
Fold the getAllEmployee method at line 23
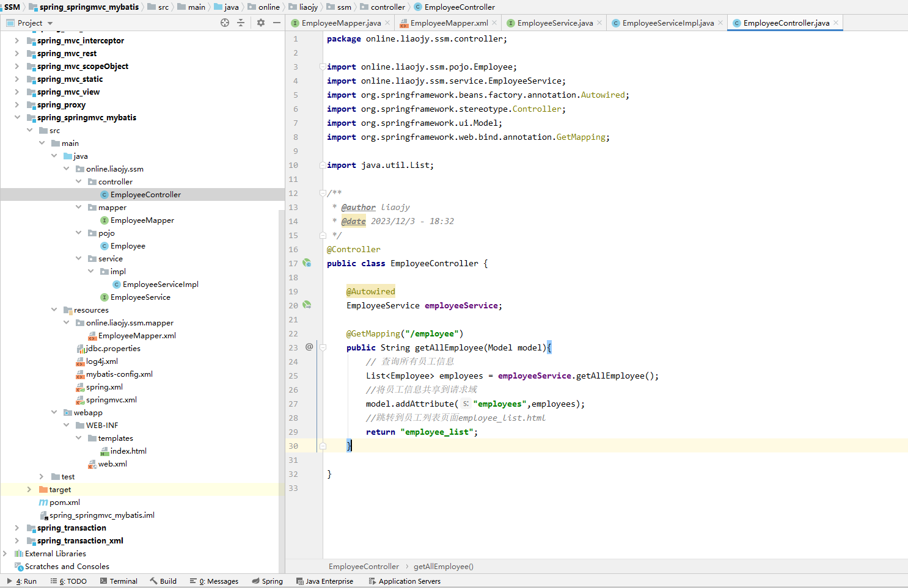(x=323, y=347)
